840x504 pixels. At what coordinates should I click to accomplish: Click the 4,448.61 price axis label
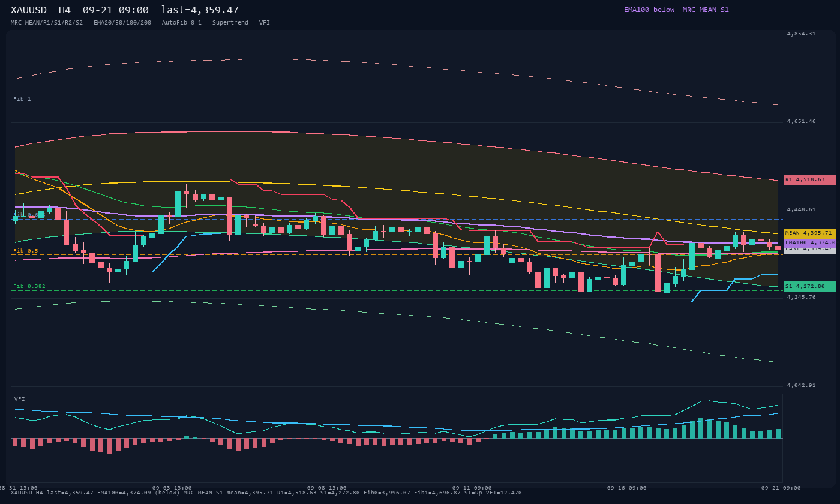(801, 210)
